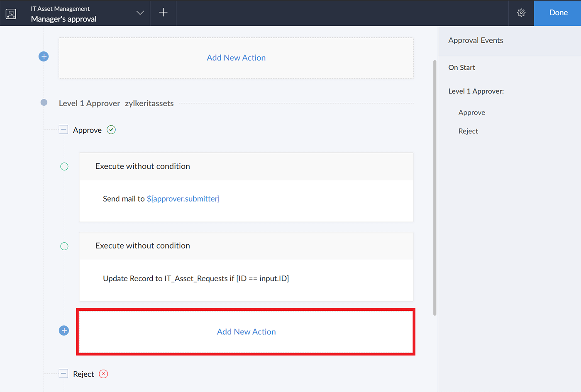Viewport: 581px width, 392px height.
Task: Select Approve under Level 1 Approver sidebar
Action: click(471, 112)
